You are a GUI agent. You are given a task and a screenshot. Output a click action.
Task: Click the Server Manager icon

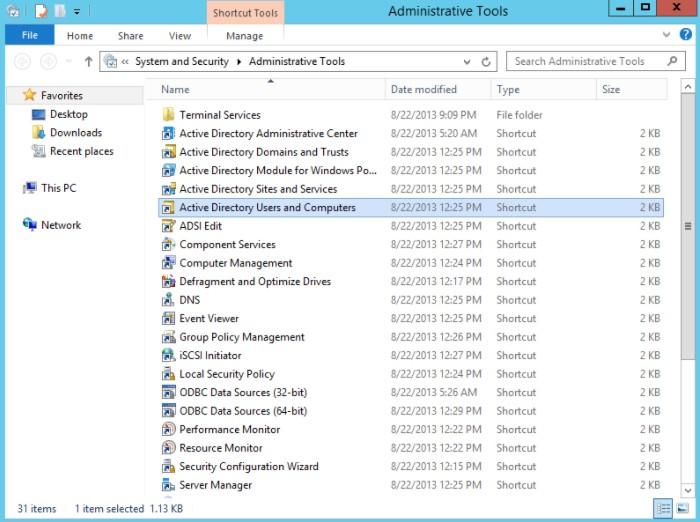(x=168, y=485)
